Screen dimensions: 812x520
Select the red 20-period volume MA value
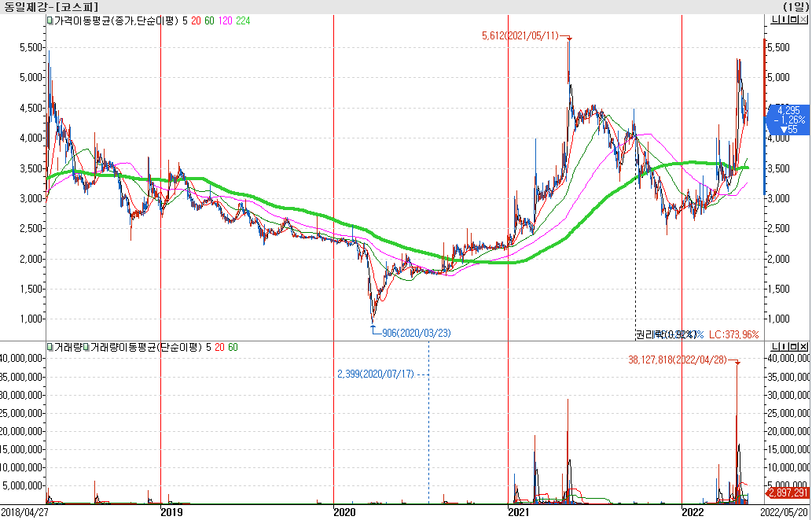[219, 347]
